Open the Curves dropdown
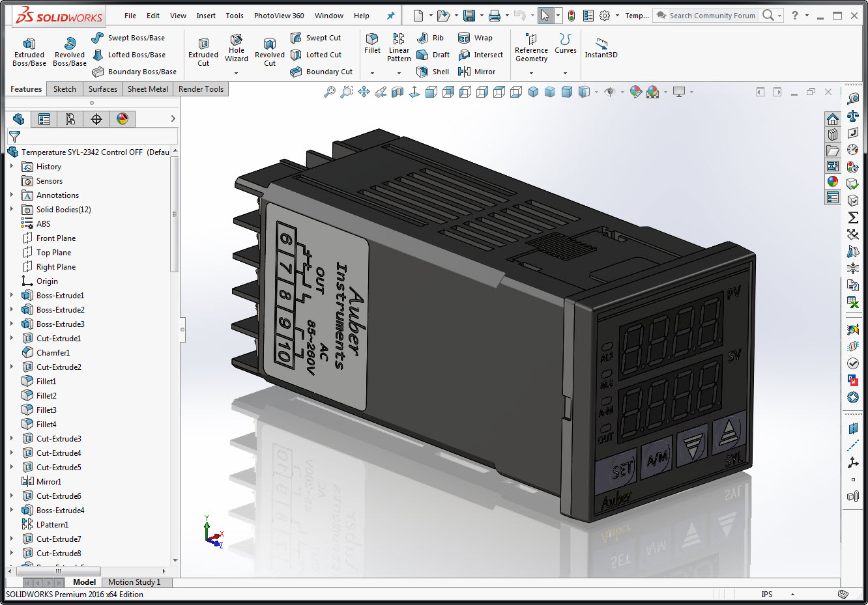 pos(565,72)
